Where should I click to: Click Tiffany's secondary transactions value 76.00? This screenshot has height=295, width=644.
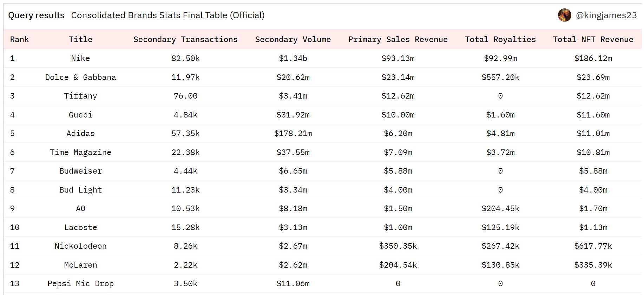point(185,96)
